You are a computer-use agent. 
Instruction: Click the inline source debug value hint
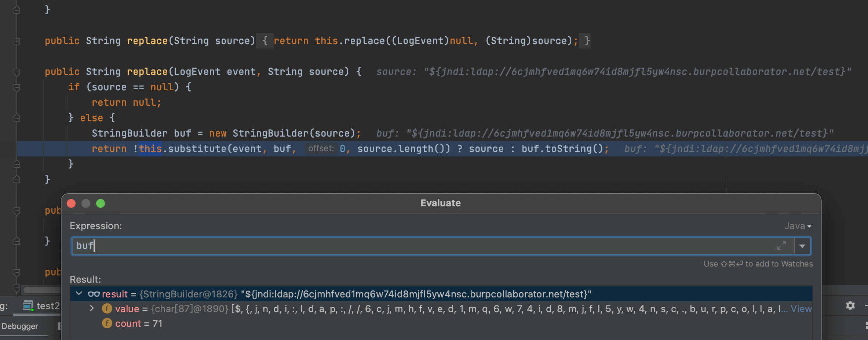click(614, 72)
